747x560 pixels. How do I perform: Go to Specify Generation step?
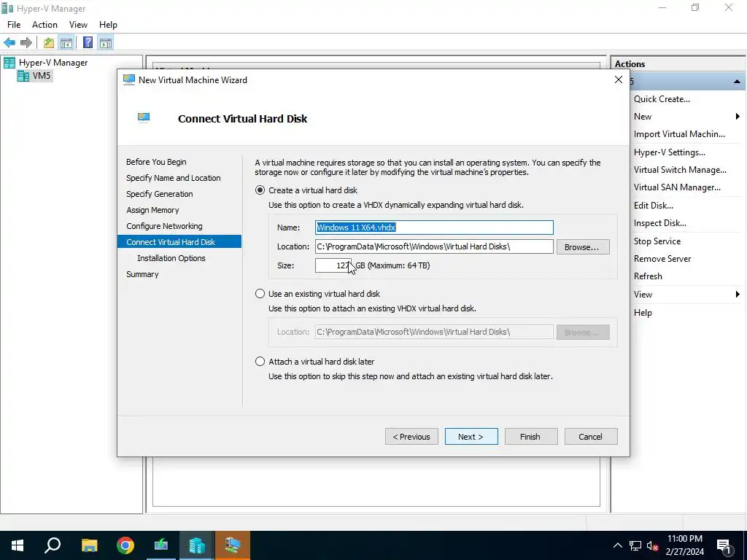(x=160, y=194)
